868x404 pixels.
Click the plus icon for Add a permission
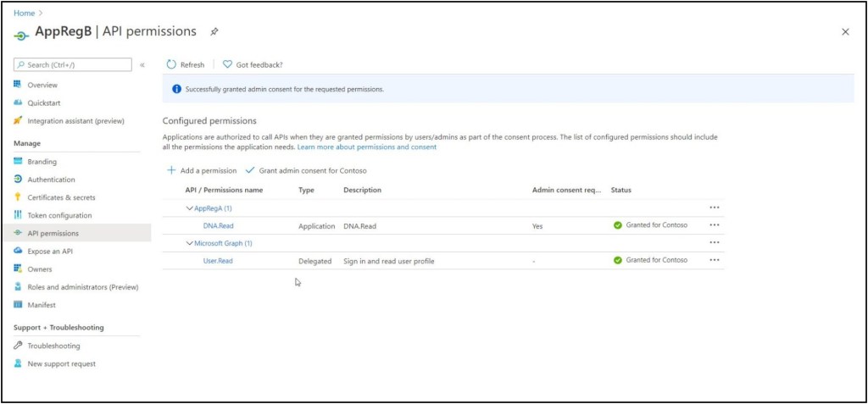(171, 170)
